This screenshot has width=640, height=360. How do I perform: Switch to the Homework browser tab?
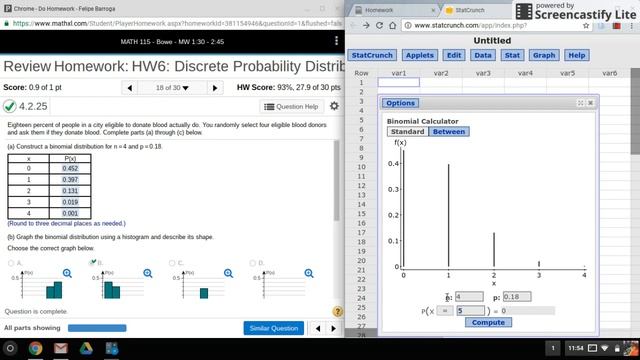(394, 10)
